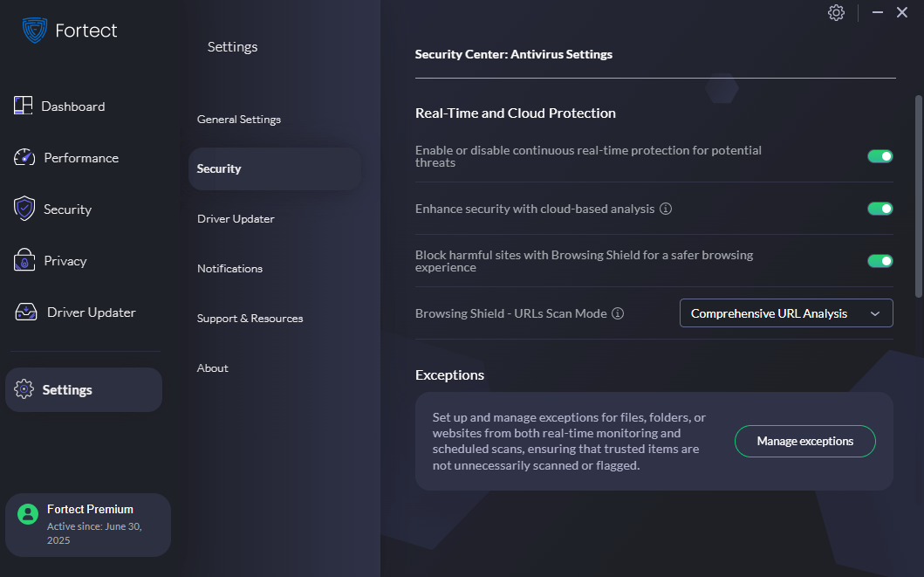Screen dimensions: 924x577
Task: Toggle continuous real-time protection off
Action: [880, 155]
